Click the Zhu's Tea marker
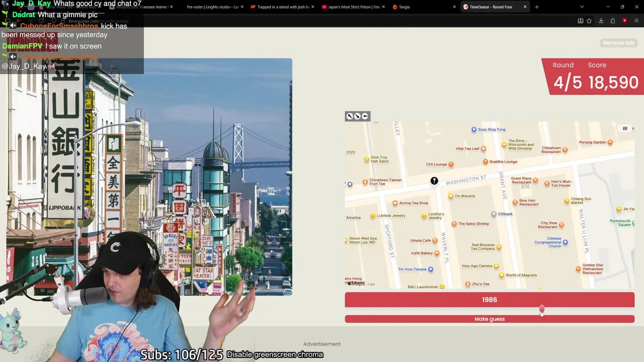Screen dimensions: 644x362 [468, 284]
